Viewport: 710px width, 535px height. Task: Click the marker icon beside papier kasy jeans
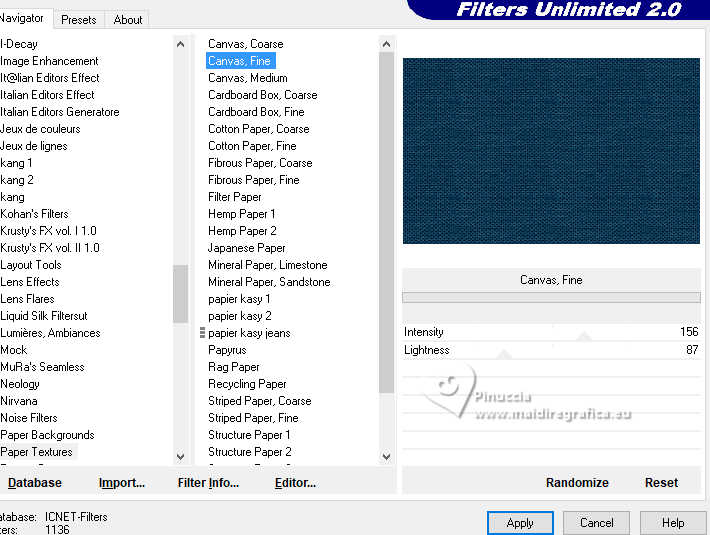(x=202, y=333)
